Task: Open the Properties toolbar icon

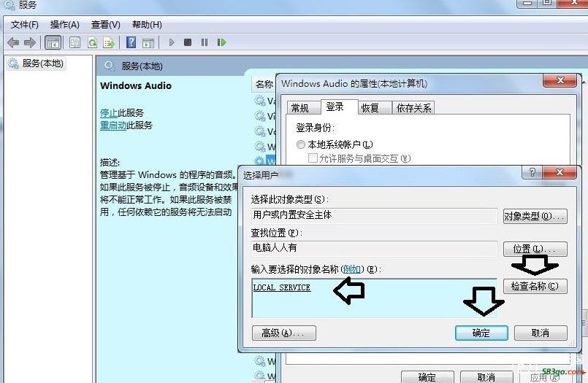Action: (75, 43)
